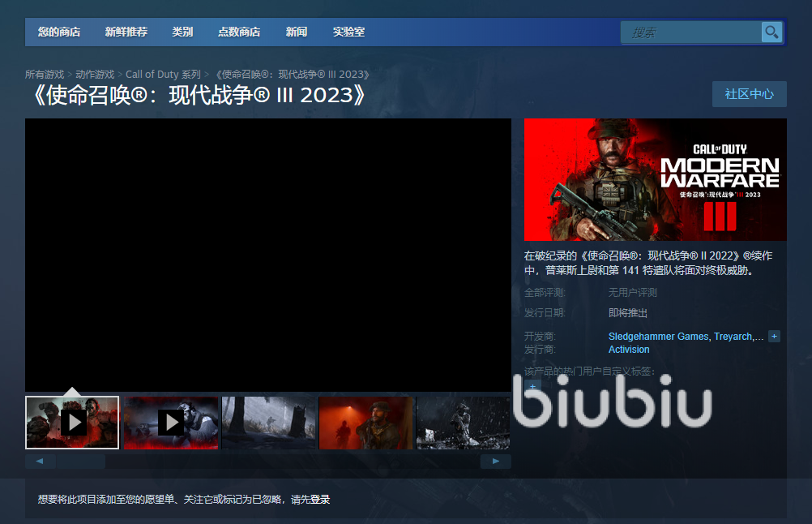Click the carousel position indicator bar
Viewport: 812px width, 524px height.
[x=85, y=460]
